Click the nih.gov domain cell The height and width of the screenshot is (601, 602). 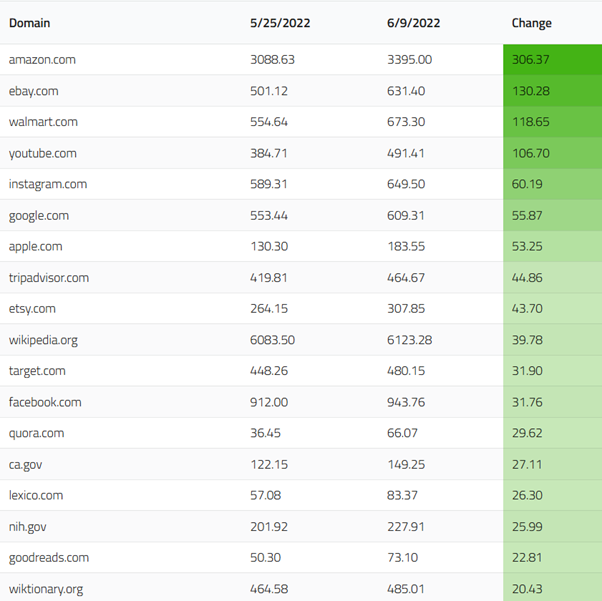click(x=28, y=526)
